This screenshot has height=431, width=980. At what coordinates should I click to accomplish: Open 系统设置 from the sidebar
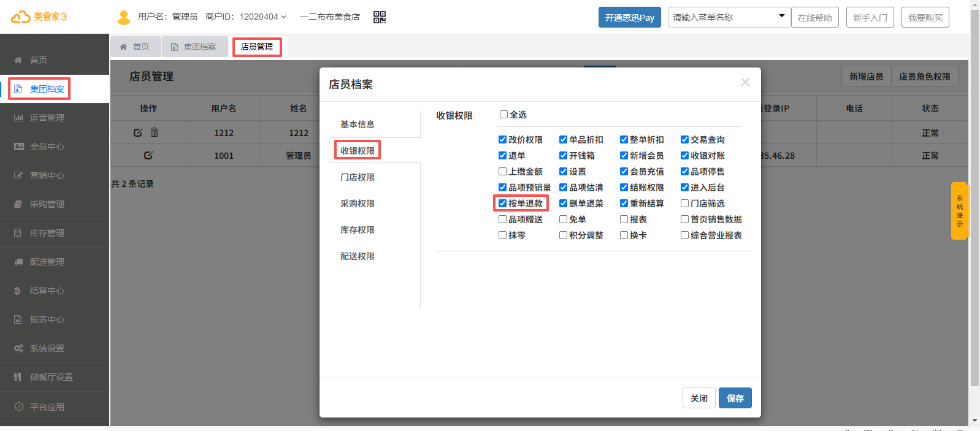coord(47,348)
